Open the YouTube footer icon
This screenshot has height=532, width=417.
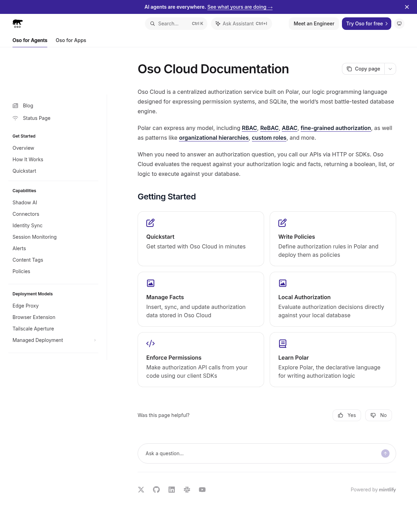pos(202,490)
